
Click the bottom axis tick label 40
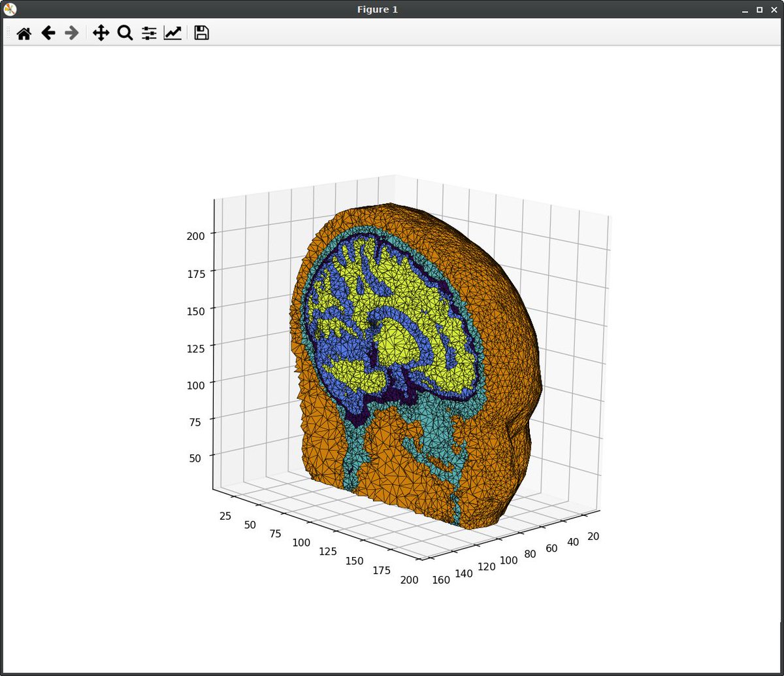click(x=573, y=542)
